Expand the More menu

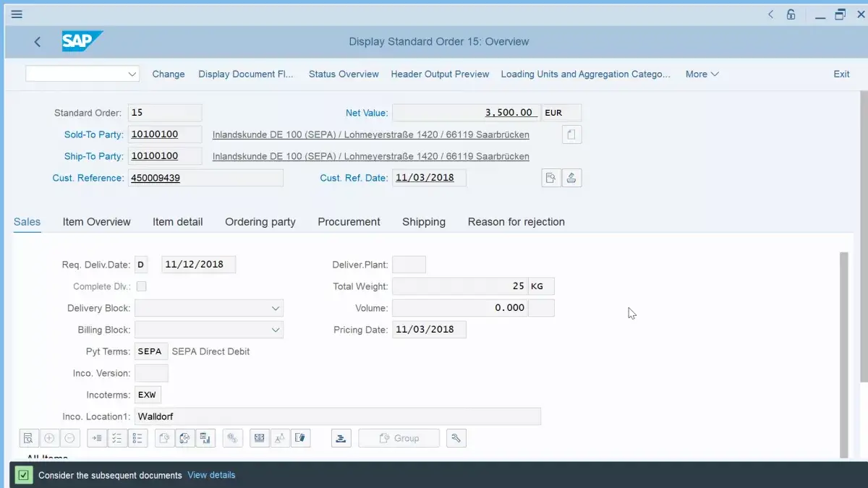click(702, 74)
